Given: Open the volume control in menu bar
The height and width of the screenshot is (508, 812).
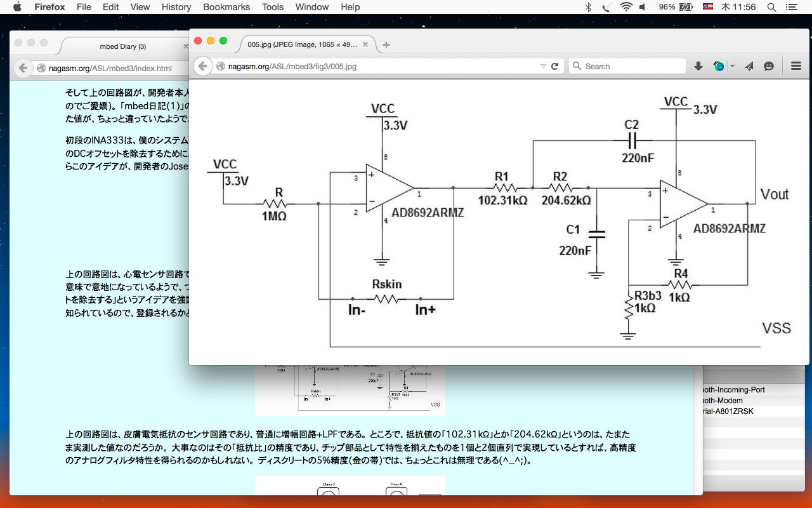Looking at the screenshot, I should pyautogui.click(x=643, y=7).
